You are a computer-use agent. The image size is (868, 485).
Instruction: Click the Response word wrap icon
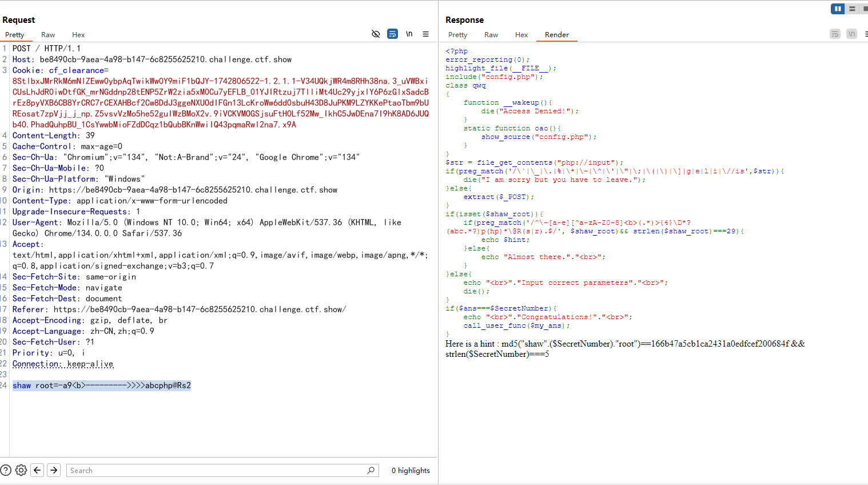(835, 34)
